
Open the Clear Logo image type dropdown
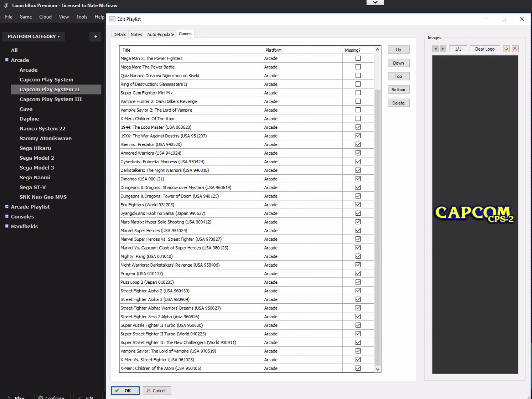pyautogui.click(x=485, y=49)
